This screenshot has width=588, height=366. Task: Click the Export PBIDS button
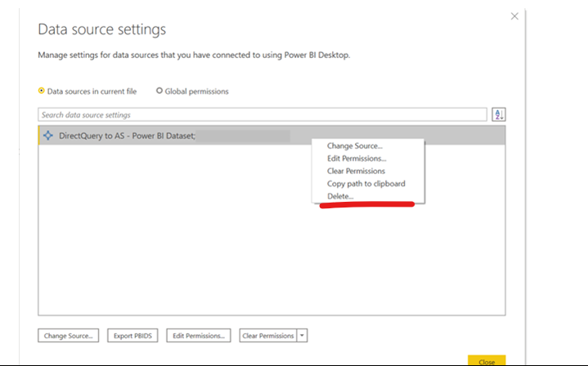[132, 335]
